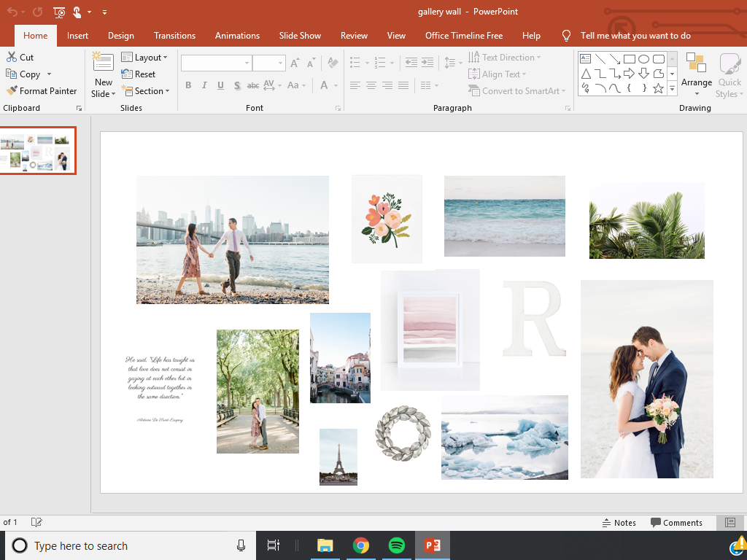Expand the Section dropdown
This screenshot has height=560, width=747.
point(145,91)
